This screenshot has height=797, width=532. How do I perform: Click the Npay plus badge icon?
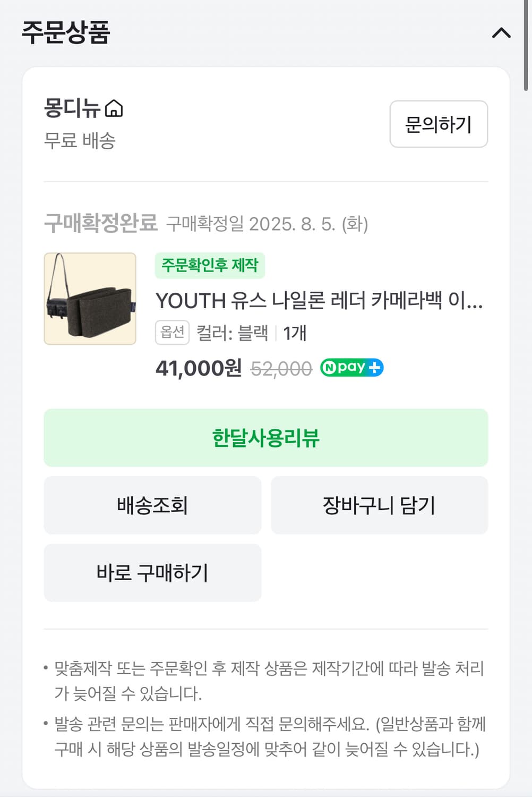point(351,368)
